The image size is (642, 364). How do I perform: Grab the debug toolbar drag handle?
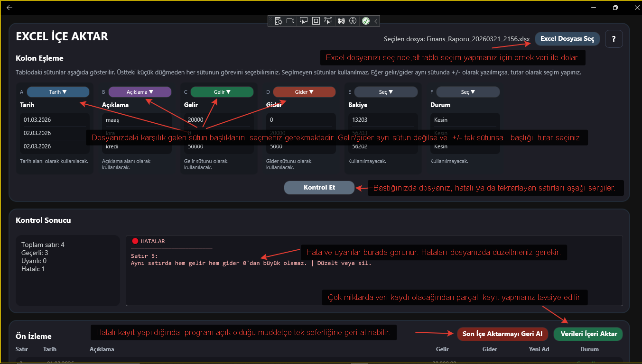point(271,21)
